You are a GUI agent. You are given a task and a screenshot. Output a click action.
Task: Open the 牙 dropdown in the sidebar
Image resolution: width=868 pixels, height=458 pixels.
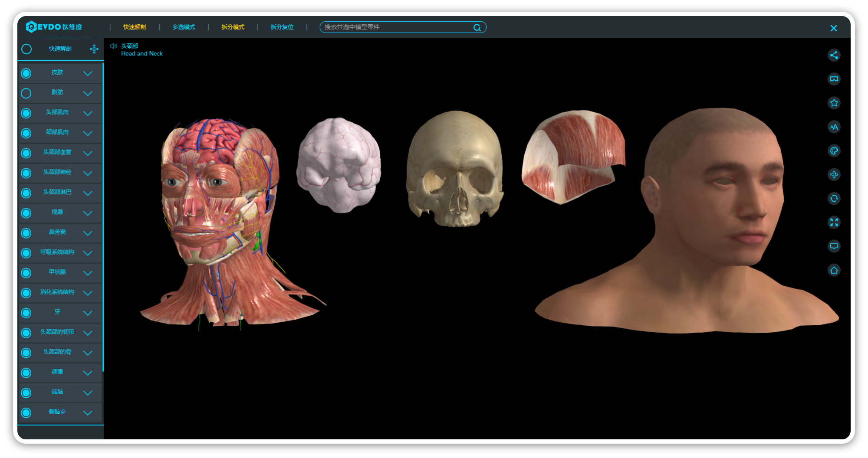(89, 313)
